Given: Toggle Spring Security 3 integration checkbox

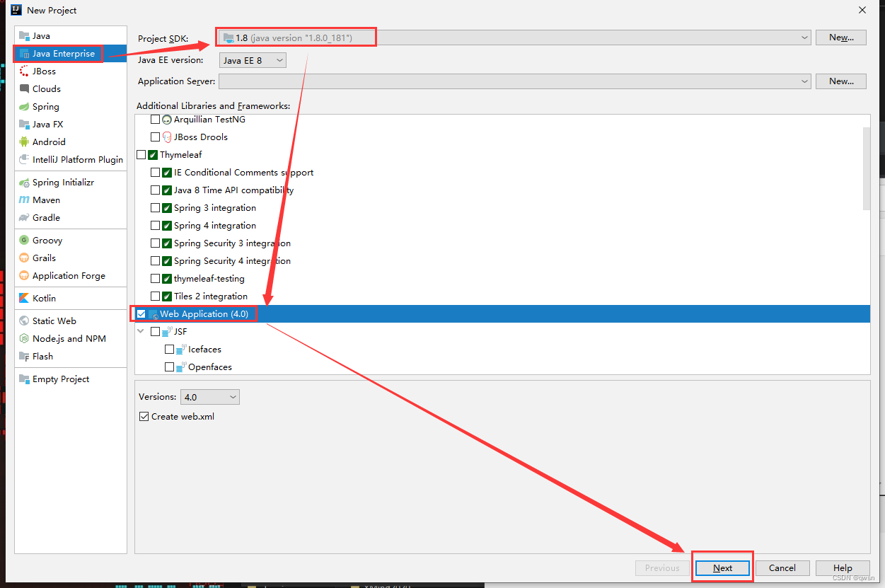Looking at the screenshot, I should (156, 243).
